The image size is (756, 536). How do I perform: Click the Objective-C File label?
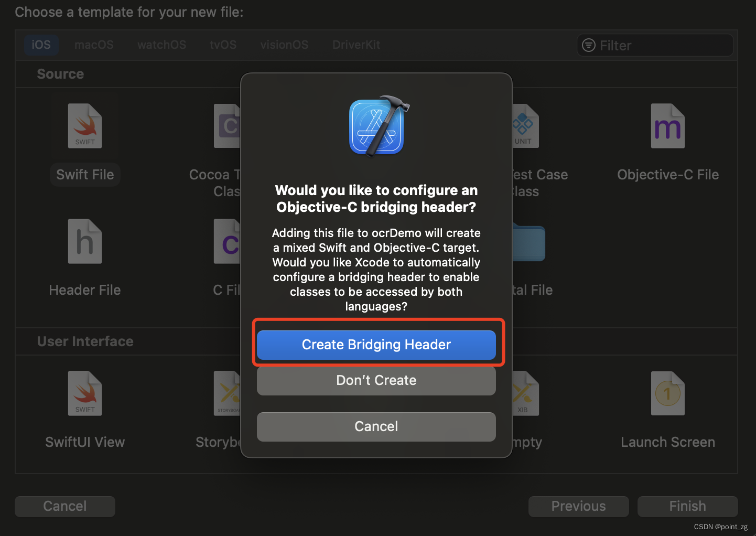pyautogui.click(x=668, y=175)
